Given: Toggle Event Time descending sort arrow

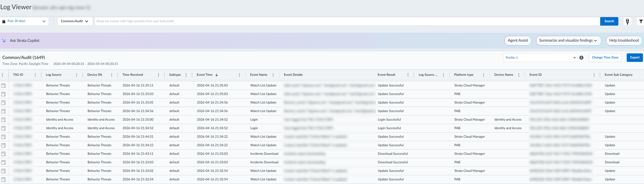Looking at the screenshot, I should 217,75.
